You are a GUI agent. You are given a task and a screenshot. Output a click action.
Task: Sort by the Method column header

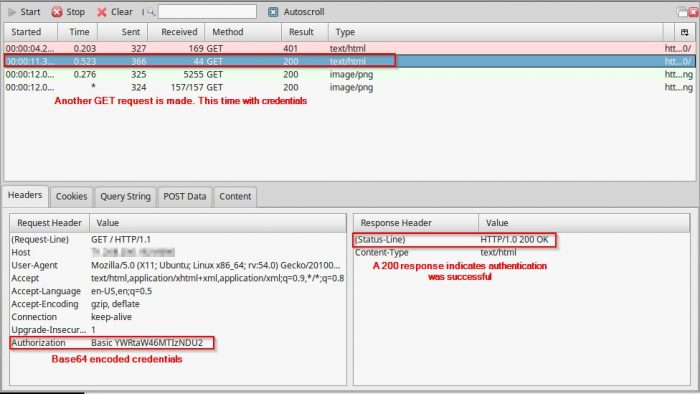point(243,32)
